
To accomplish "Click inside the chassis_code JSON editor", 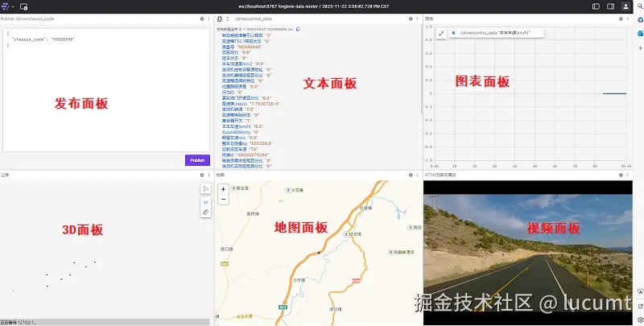I will click(106, 90).
